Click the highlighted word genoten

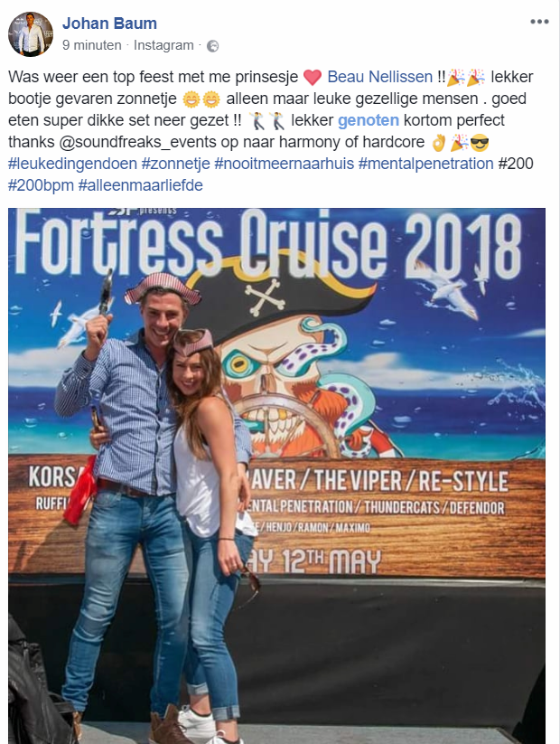[369, 120]
